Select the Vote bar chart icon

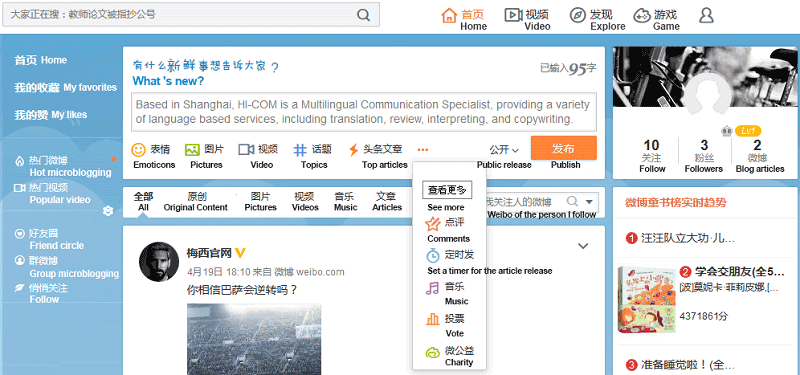pyautogui.click(x=433, y=319)
